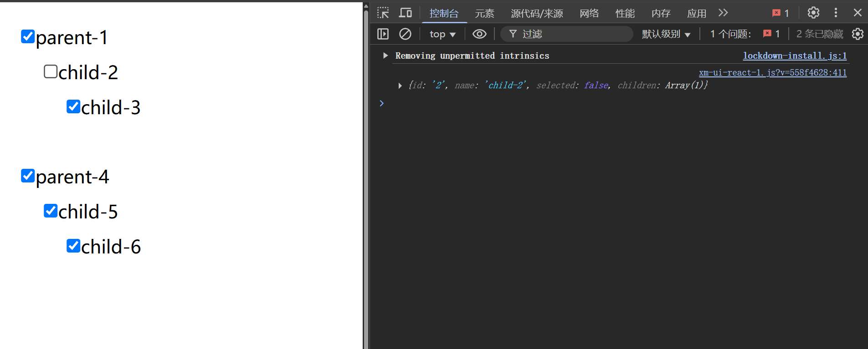Click the child-5 label text
868x349 pixels.
[88, 212]
